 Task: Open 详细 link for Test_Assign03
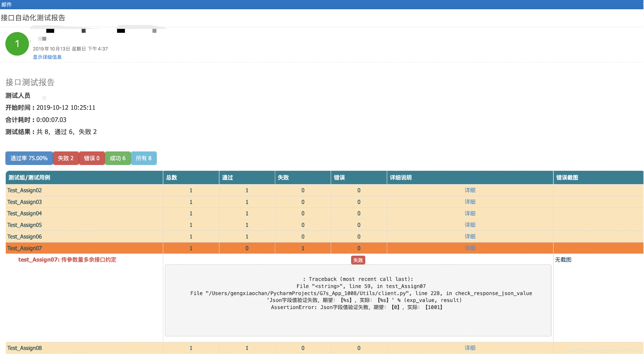470,202
